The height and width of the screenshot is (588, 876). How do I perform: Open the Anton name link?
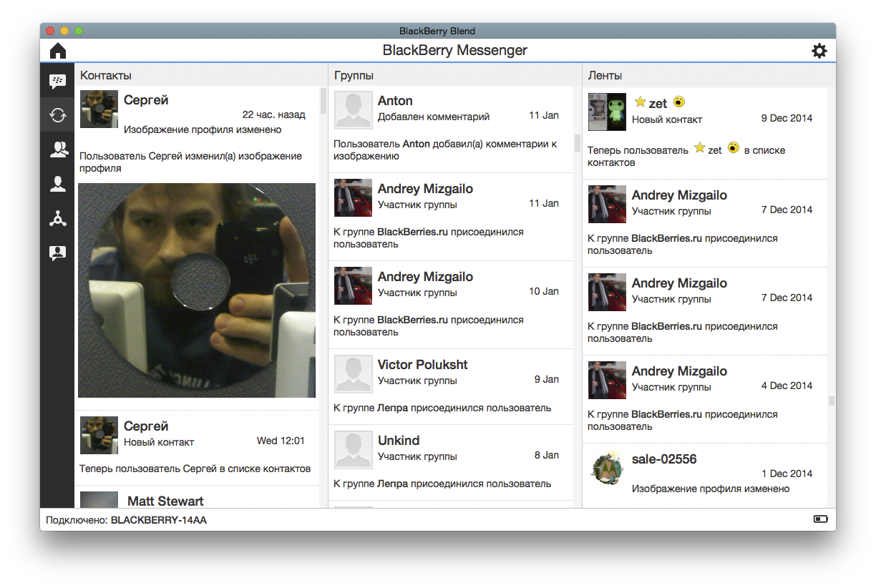click(x=395, y=101)
